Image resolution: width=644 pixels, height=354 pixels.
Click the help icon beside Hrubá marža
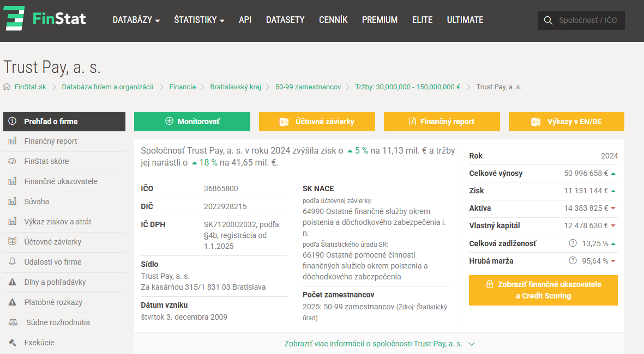pyautogui.click(x=573, y=260)
